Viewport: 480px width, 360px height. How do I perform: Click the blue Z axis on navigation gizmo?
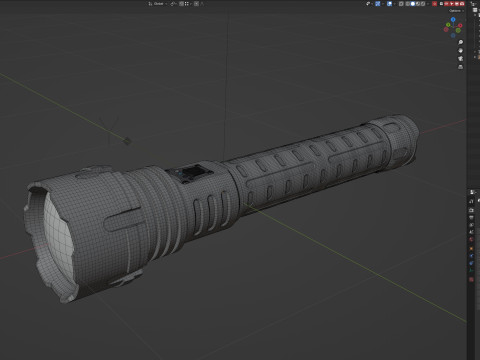click(x=453, y=19)
